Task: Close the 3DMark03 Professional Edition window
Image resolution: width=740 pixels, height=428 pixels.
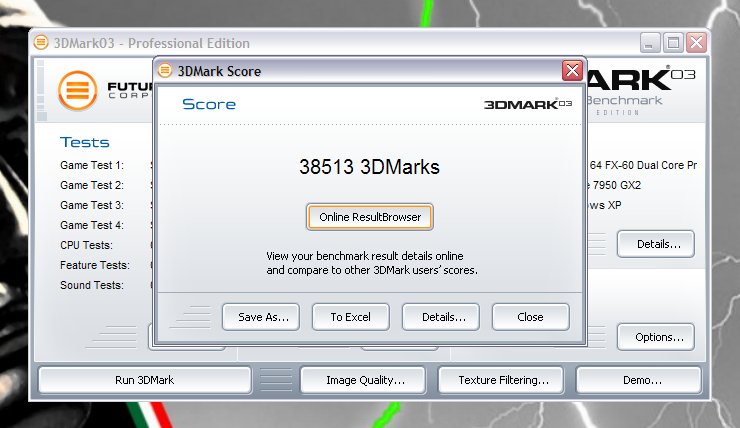Action: tap(696, 43)
